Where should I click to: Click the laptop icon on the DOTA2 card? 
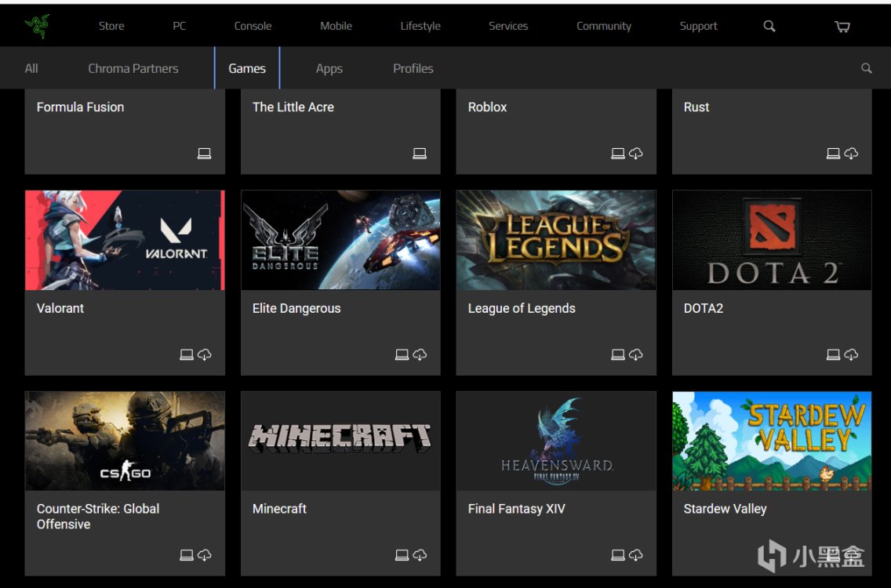[x=833, y=354]
